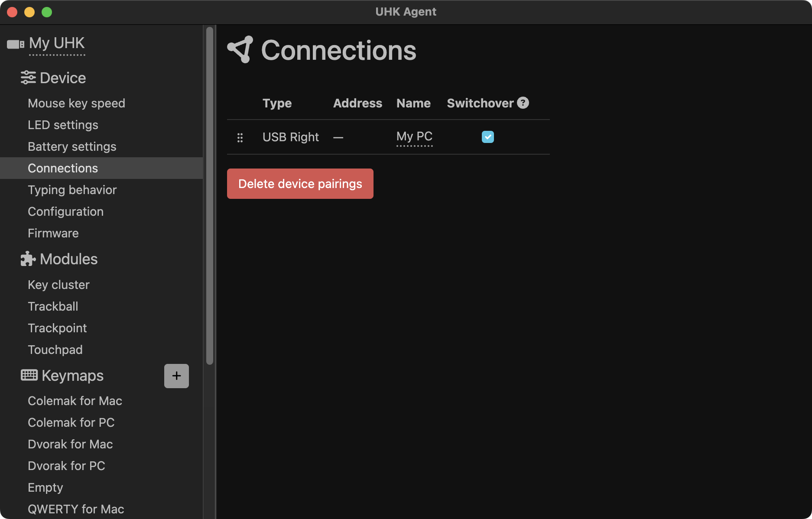Click the Keymaps keyboard icon

pos(29,375)
